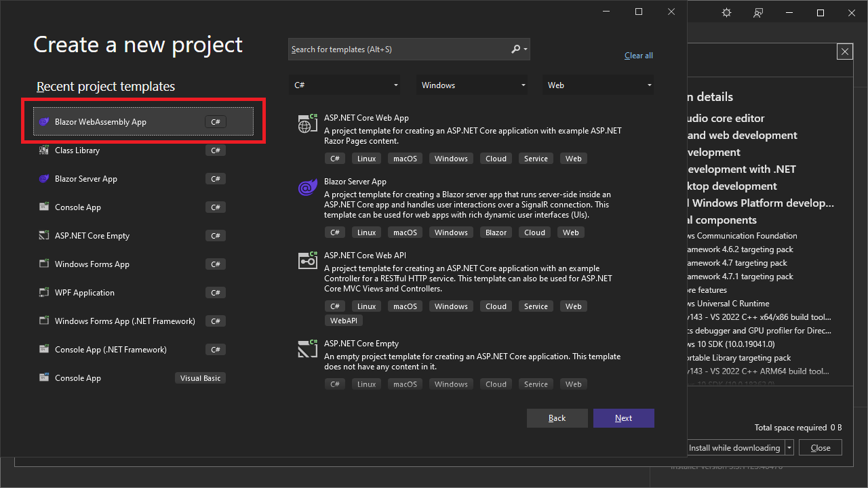Click Install while downloading button

pyautogui.click(x=735, y=448)
